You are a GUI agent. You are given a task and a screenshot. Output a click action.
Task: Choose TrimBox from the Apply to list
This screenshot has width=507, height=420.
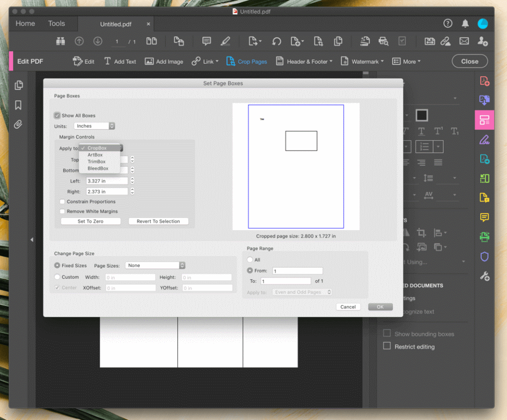[x=97, y=162]
